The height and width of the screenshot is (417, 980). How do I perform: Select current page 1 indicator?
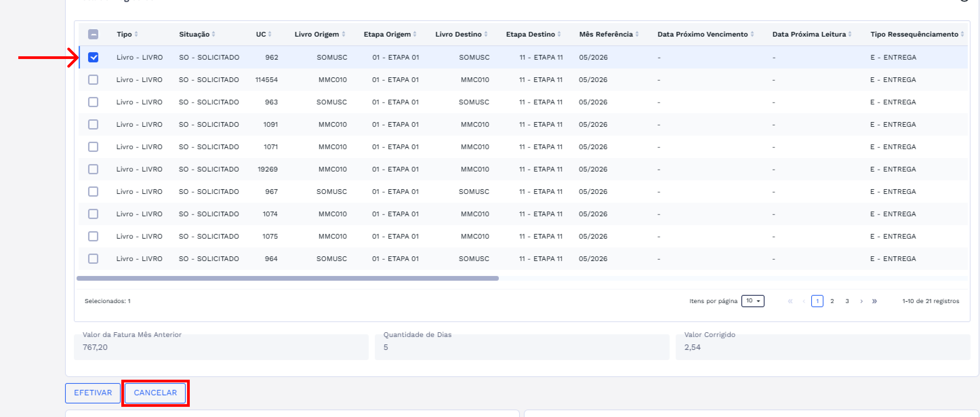click(x=817, y=301)
